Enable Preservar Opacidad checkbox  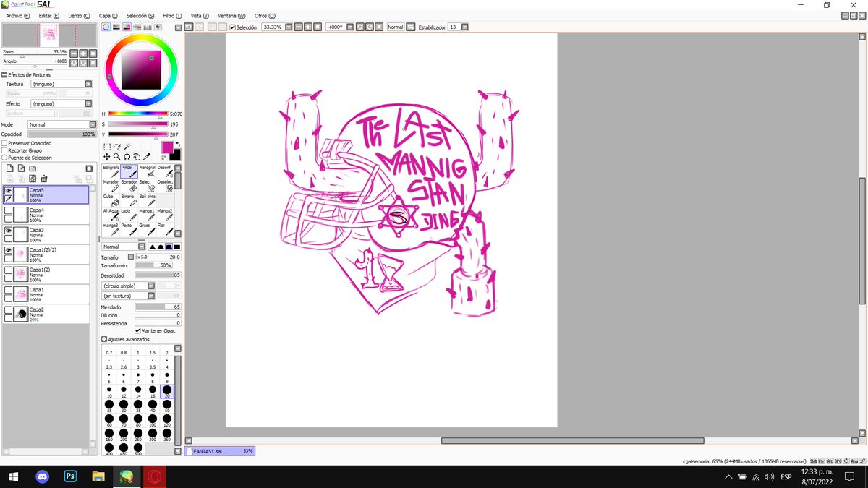[4, 143]
